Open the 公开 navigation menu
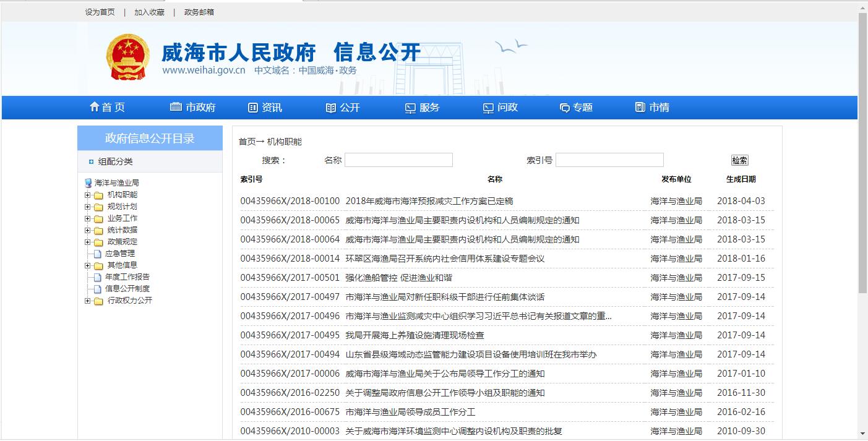 click(343, 108)
